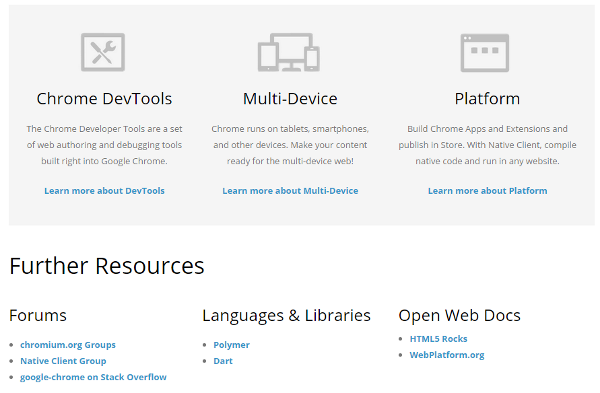Screen dimensions: 600x393
Task: Click the paragraph starting 'The Chrome Developer Tools are'
Action: (104, 145)
